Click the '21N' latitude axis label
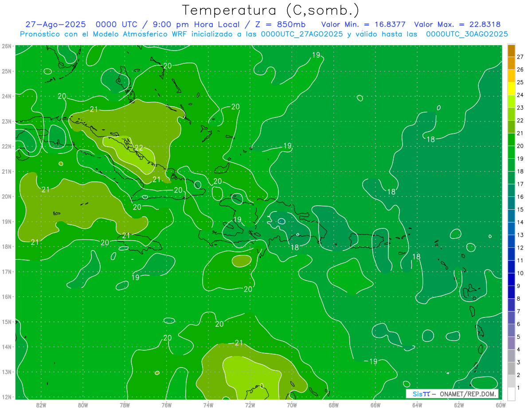 6,171
